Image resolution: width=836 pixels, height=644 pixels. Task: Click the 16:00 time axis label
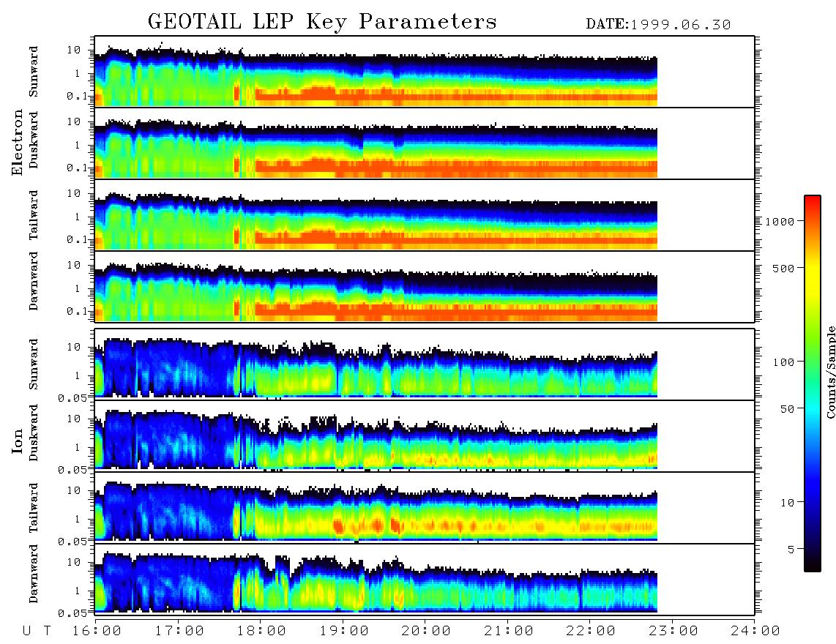97,631
